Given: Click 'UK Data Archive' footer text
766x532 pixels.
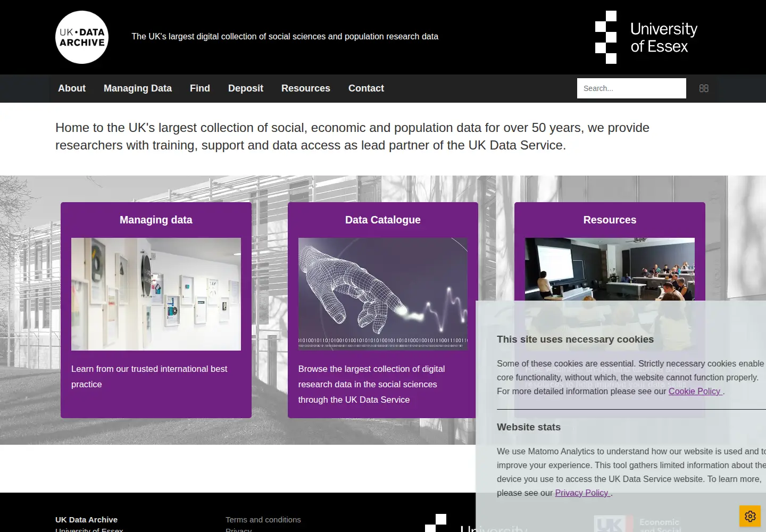Looking at the screenshot, I should [x=87, y=520].
